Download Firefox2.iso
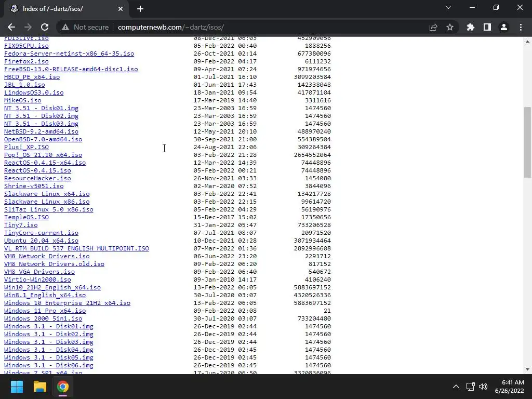532x399 pixels. (x=26, y=61)
